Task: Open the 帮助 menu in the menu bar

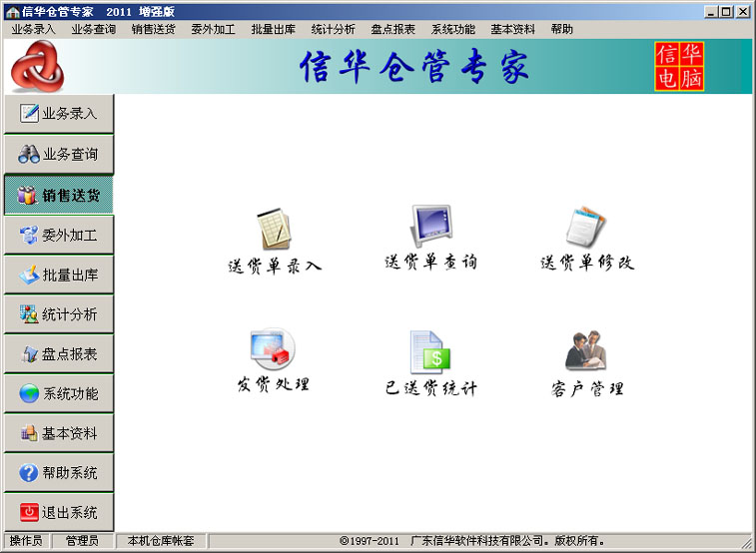Action: (562, 29)
